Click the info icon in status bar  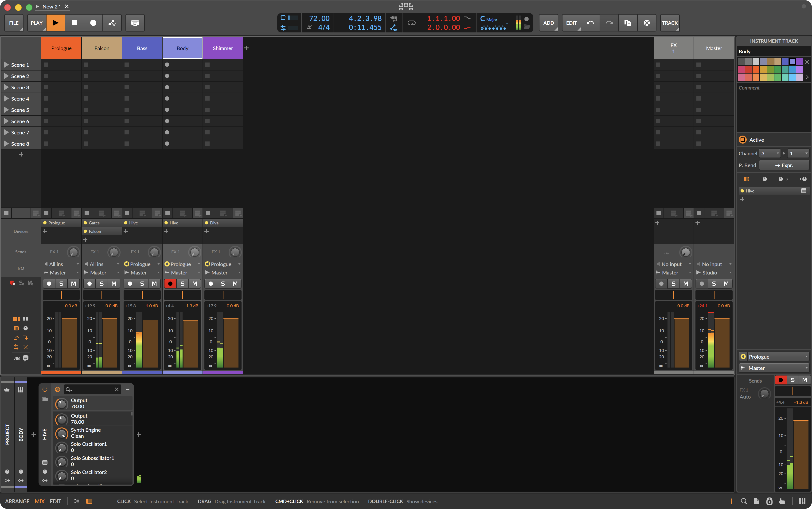(x=731, y=501)
